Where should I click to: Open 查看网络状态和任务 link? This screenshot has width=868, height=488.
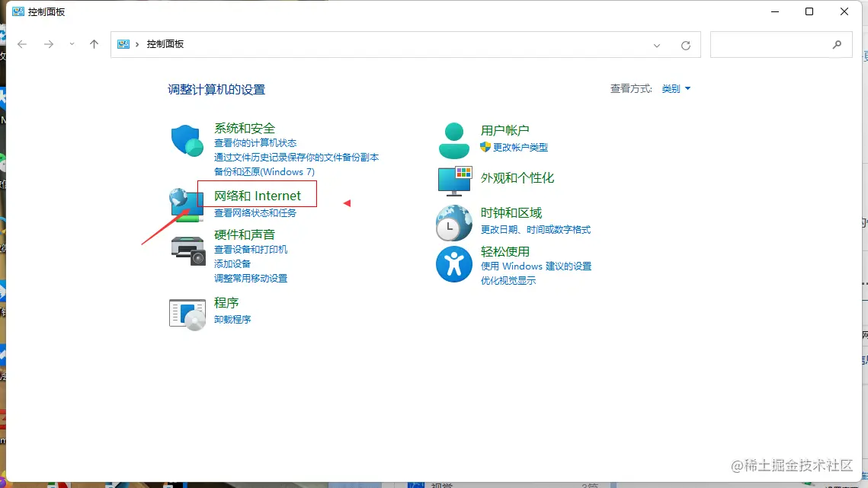(255, 213)
